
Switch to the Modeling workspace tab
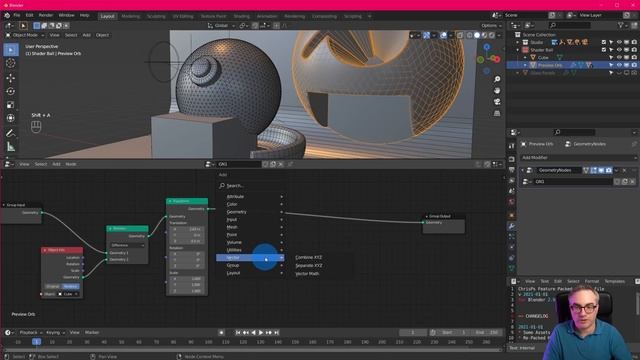131,16
